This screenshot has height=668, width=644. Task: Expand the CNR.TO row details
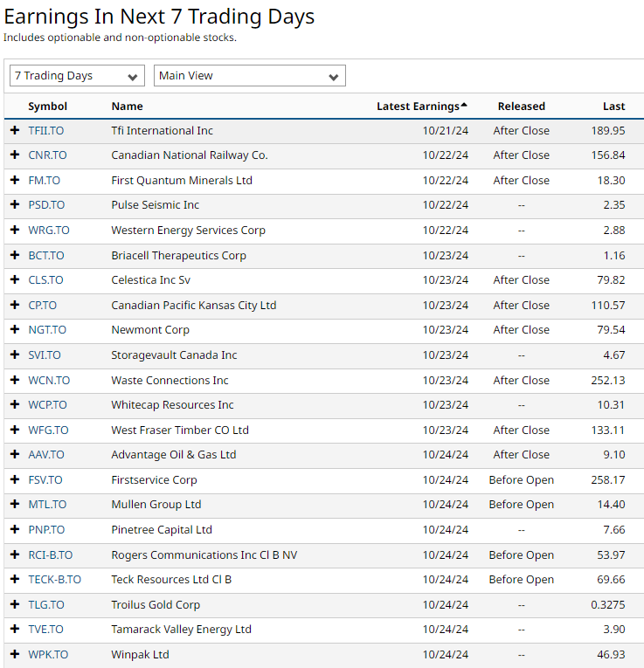point(14,155)
